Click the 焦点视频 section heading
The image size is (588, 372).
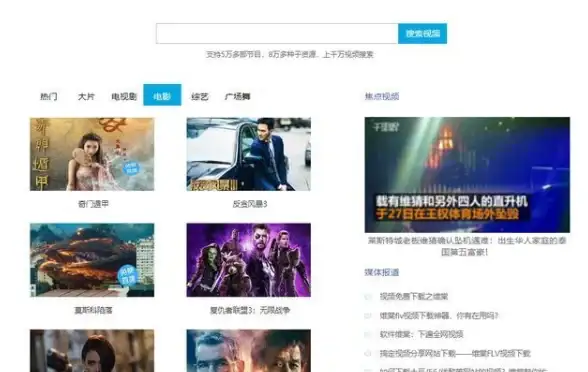[382, 96]
